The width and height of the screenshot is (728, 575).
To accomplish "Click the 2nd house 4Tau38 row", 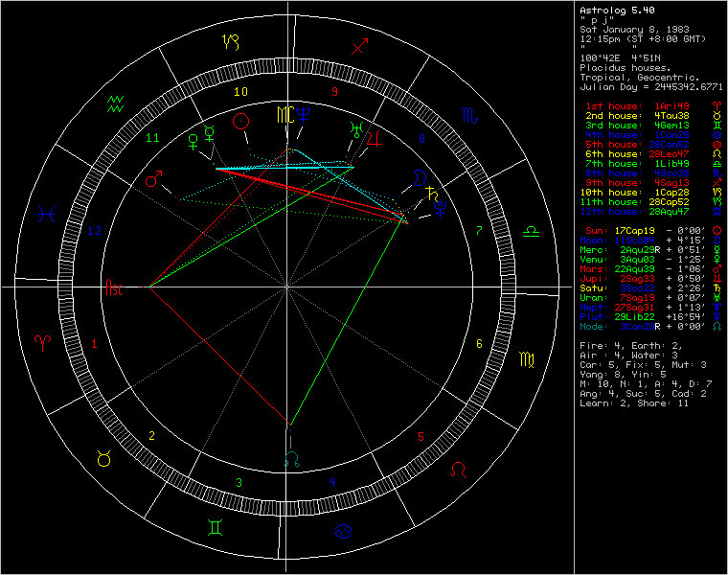I will point(652,116).
